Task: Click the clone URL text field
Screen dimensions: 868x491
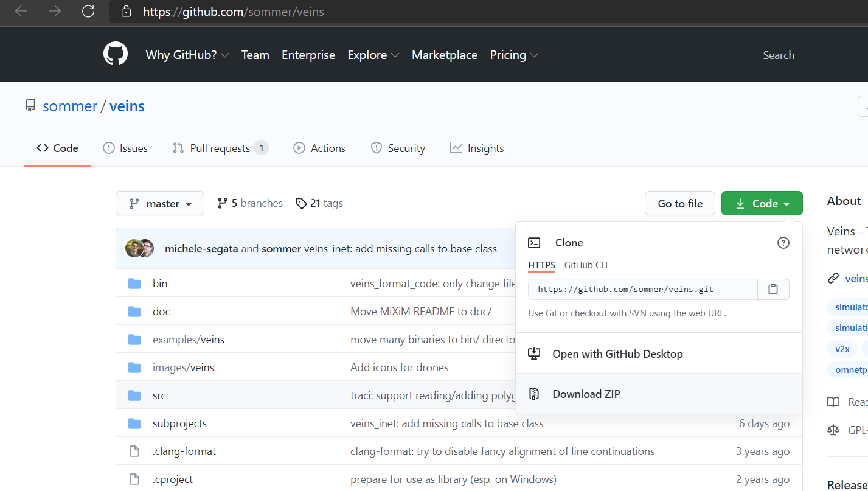Action: coord(642,290)
